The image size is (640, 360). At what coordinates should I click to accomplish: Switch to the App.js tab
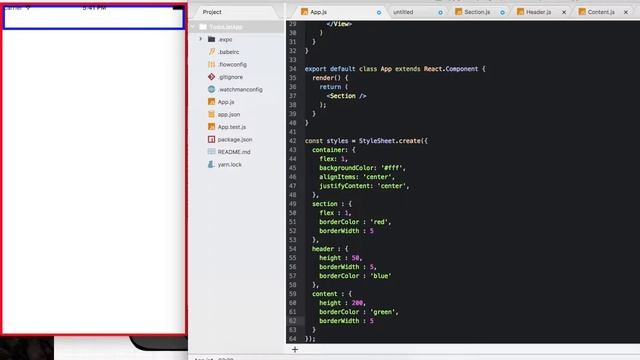[341, 12]
